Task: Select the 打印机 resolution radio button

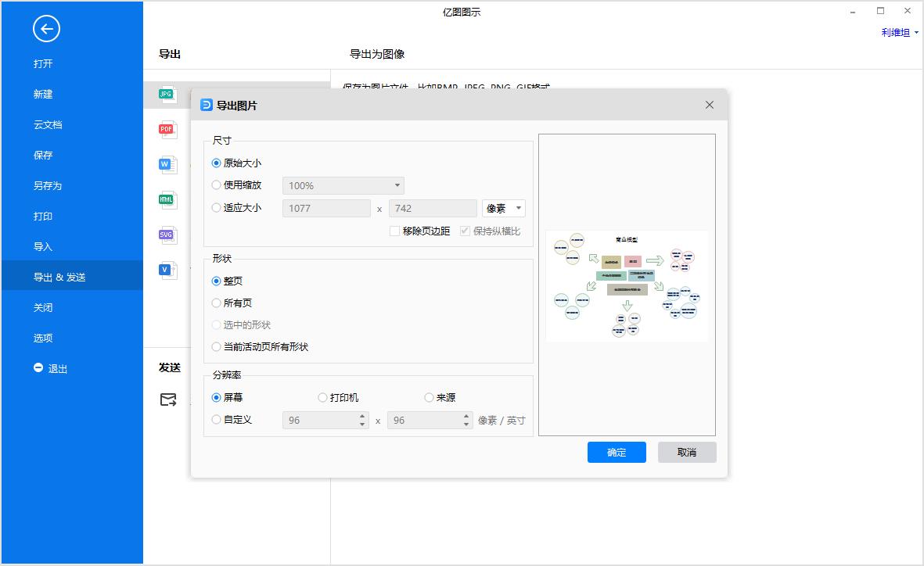Action: (322, 397)
